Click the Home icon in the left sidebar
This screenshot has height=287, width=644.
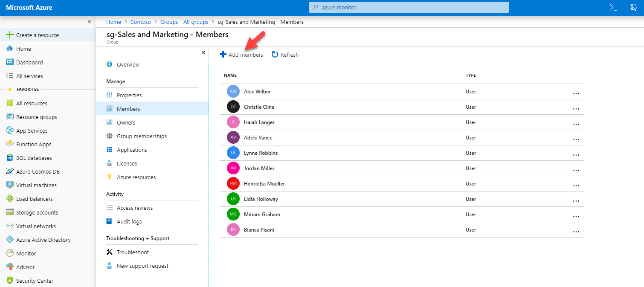pyautogui.click(x=10, y=49)
